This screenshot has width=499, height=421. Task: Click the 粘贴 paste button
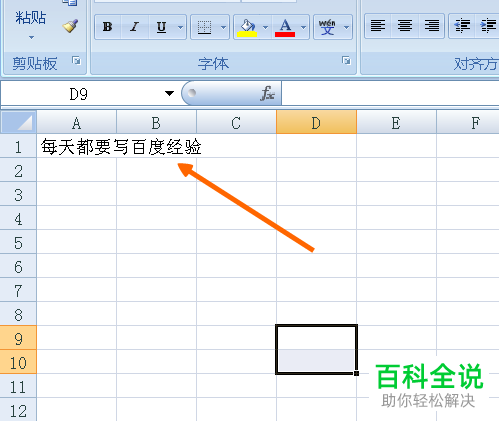[x=31, y=17]
